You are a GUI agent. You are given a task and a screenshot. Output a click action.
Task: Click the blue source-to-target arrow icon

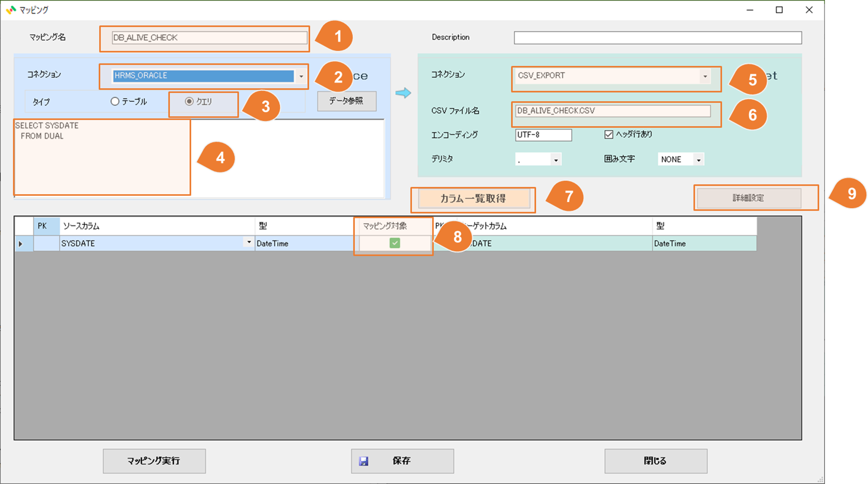pos(403,93)
